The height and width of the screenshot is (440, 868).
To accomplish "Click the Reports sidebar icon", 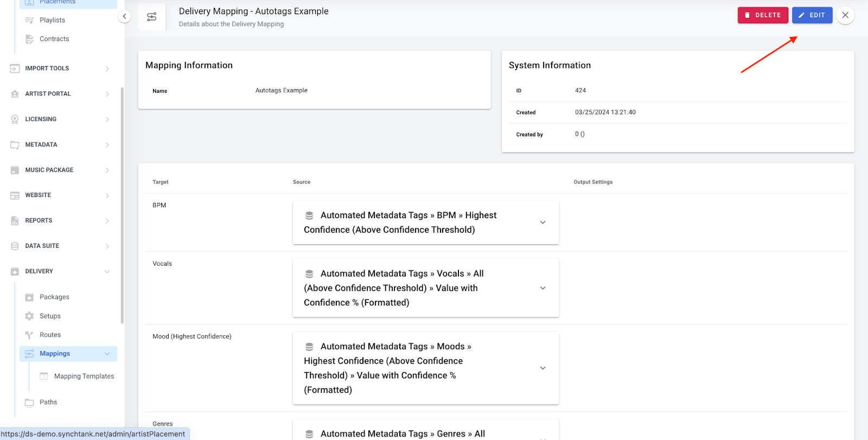I will [x=15, y=221].
